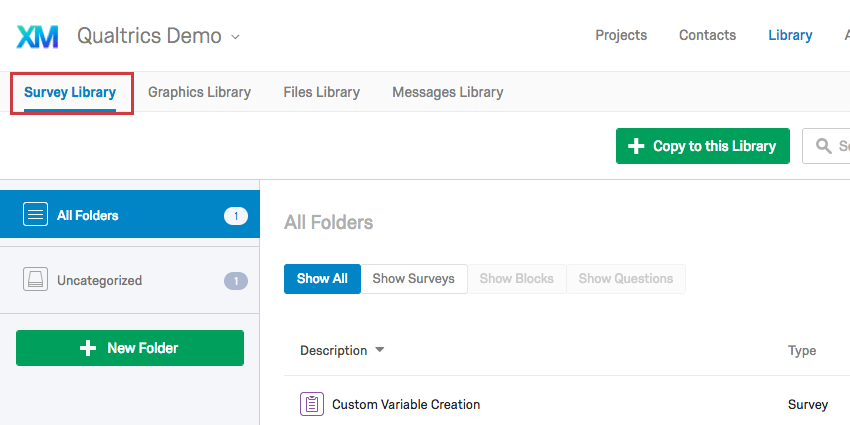Image resolution: width=850 pixels, height=425 pixels.
Task: Open the Qualtrics Demo account dropdown
Action: point(158,36)
